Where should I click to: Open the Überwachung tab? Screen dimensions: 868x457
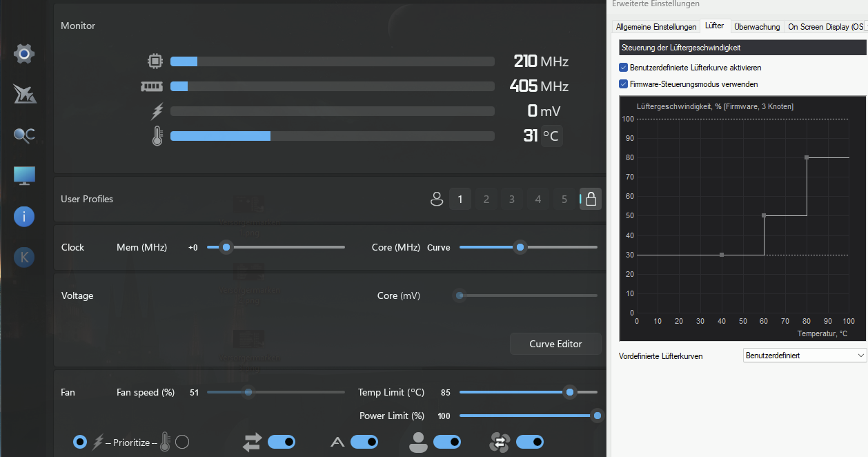pyautogui.click(x=757, y=27)
